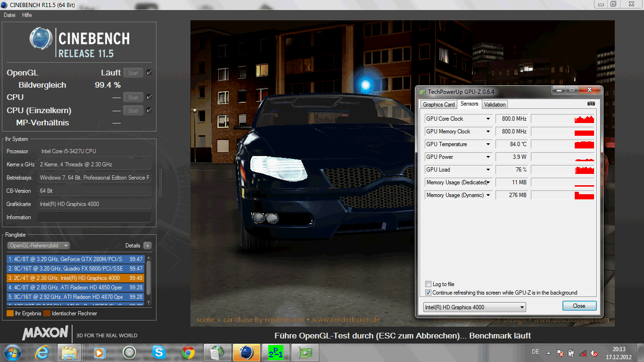The image size is (644, 362).
Task: Open the OpenGL-Referenzbild ranking dropdown
Action: (x=38, y=246)
